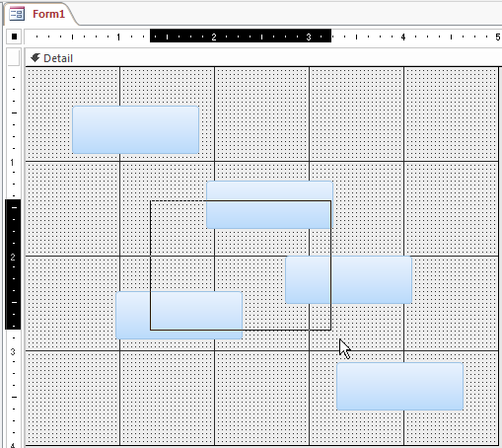Click the vertical ruler at the 3-inch mark

(x=13, y=351)
